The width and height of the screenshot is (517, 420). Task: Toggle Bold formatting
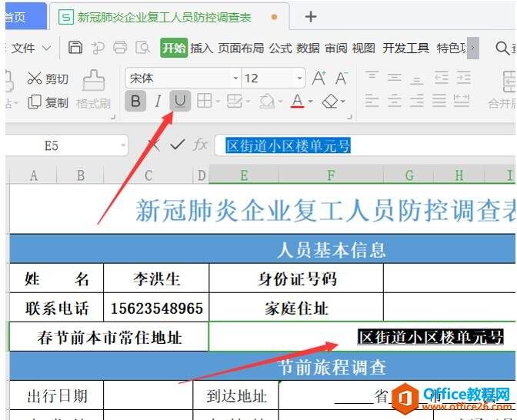(x=135, y=101)
